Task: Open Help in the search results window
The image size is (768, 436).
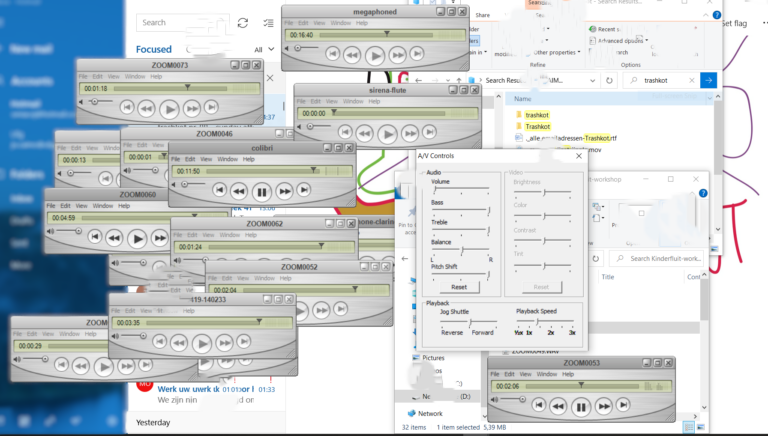Action: (x=717, y=15)
